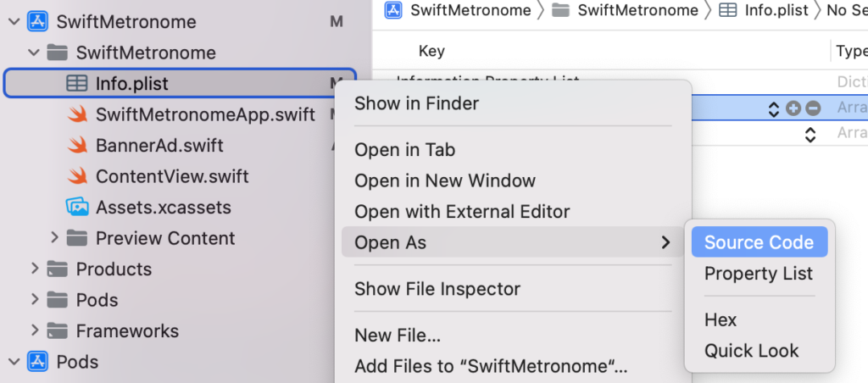This screenshot has width=868, height=383.
Task: Open the Open As submenu
Action: pos(513,241)
